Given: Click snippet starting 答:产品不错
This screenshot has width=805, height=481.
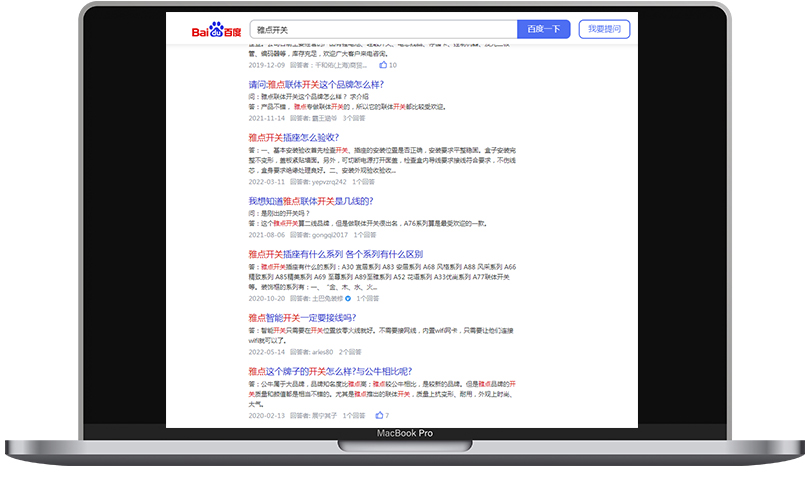Looking at the screenshot, I should tap(348, 107).
